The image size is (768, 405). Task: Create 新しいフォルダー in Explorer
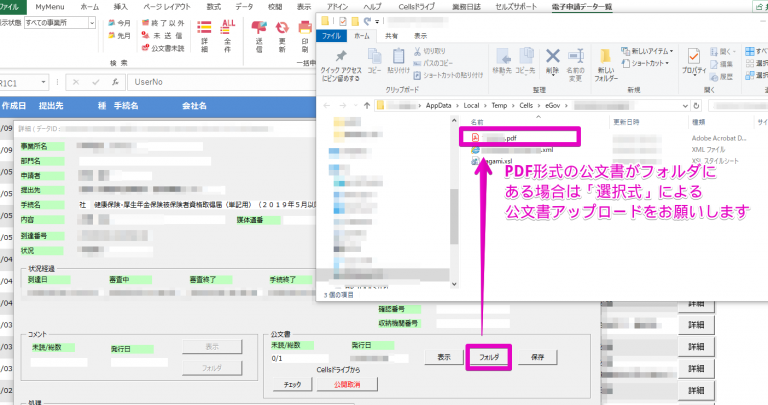click(x=606, y=65)
